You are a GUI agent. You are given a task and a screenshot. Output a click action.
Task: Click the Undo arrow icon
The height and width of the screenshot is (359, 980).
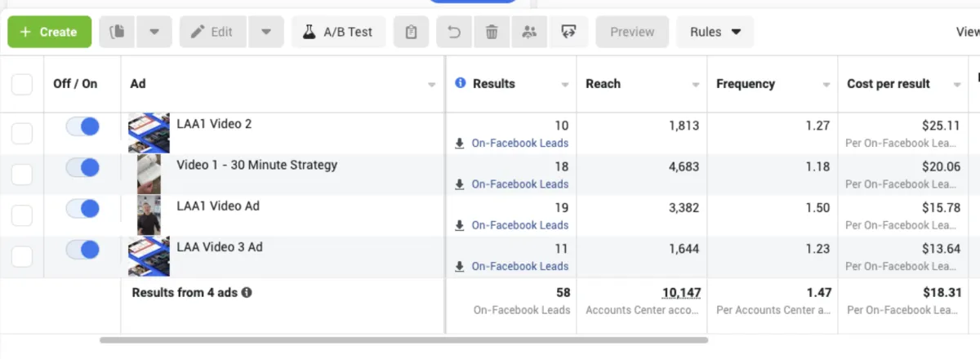pos(454,32)
